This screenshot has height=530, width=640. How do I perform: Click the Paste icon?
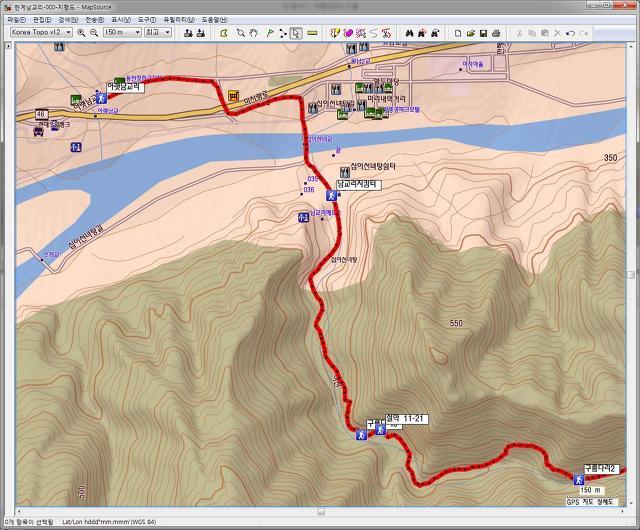[544, 33]
